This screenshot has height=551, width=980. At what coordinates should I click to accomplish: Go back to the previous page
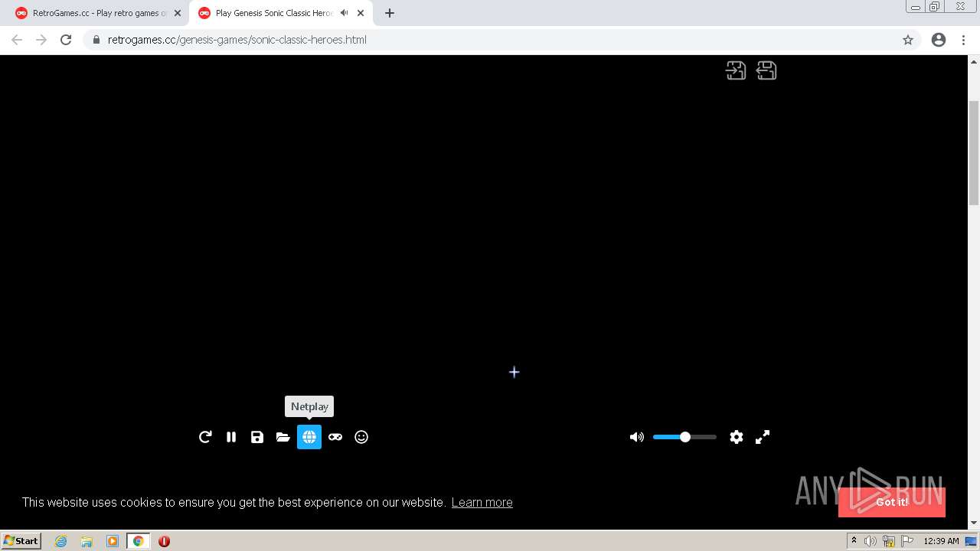[x=17, y=40]
